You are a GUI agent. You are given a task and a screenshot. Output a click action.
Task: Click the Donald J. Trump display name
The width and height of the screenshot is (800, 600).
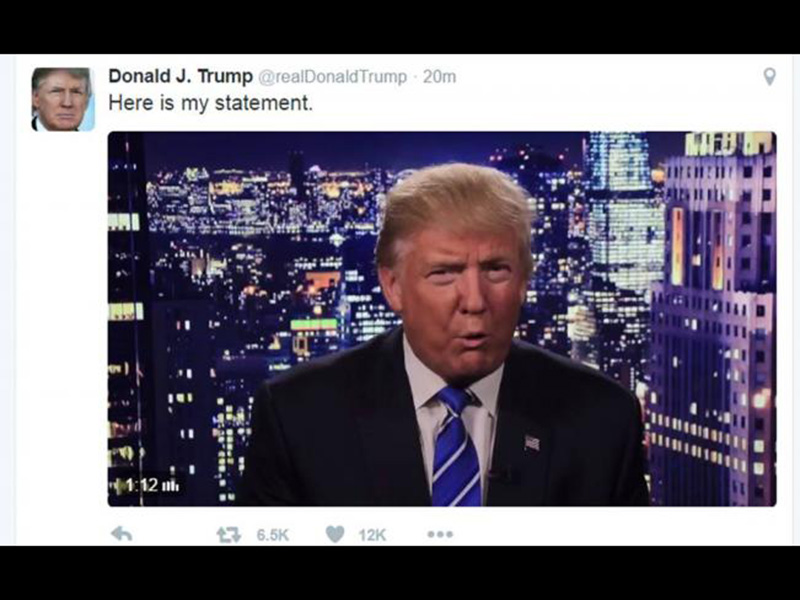[x=181, y=76]
